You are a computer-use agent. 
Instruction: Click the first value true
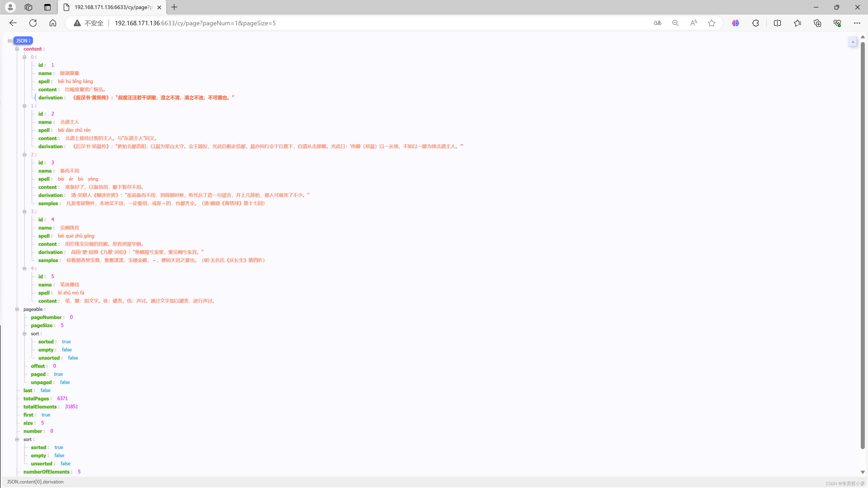click(x=46, y=415)
